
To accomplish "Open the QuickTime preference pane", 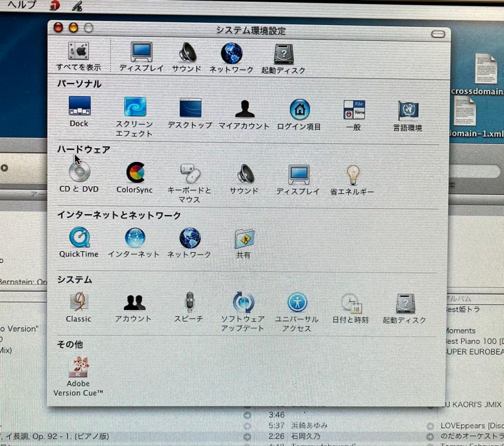I will (x=79, y=239).
